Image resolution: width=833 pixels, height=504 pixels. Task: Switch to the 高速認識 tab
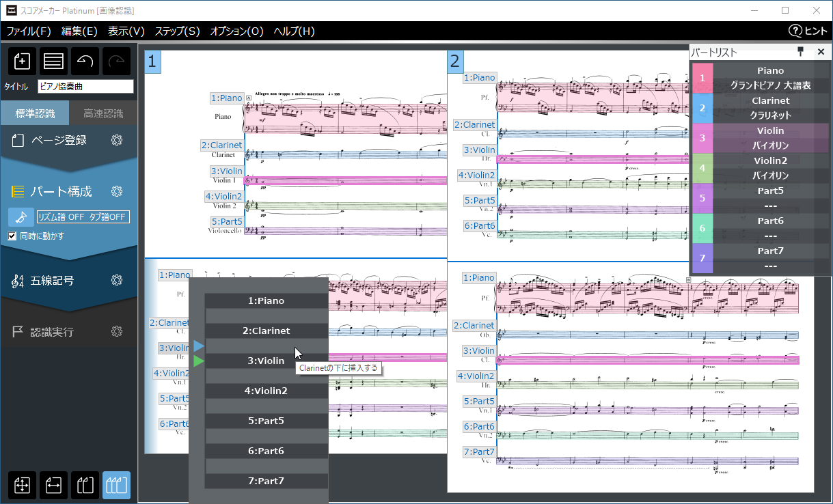[103, 113]
